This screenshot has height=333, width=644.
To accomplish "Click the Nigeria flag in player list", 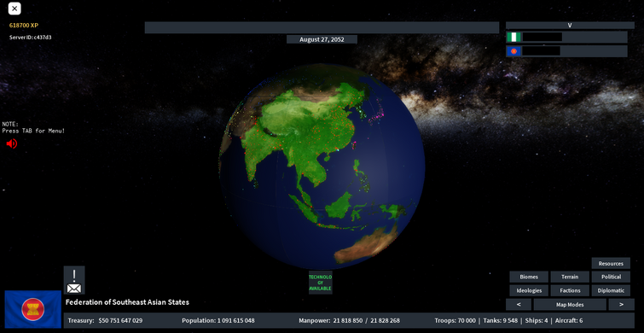I will tap(513, 37).
